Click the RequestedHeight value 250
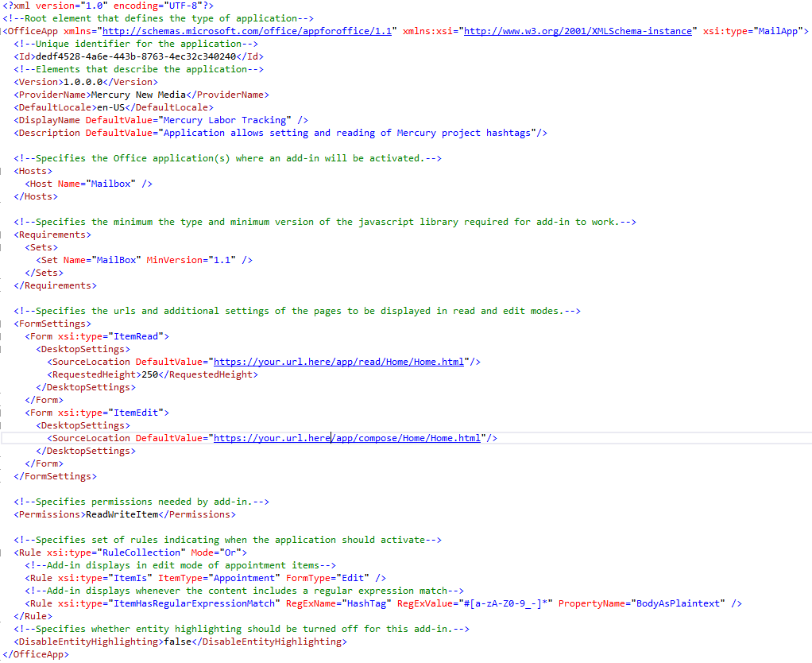Image resolution: width=812 pixels, height=663 pixels. click(x=149, y=374)
